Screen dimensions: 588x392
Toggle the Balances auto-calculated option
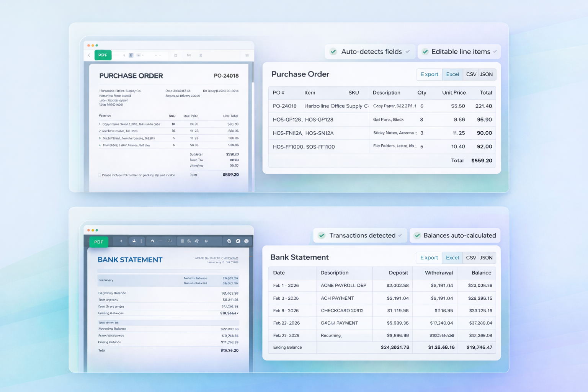pos(417,235)
